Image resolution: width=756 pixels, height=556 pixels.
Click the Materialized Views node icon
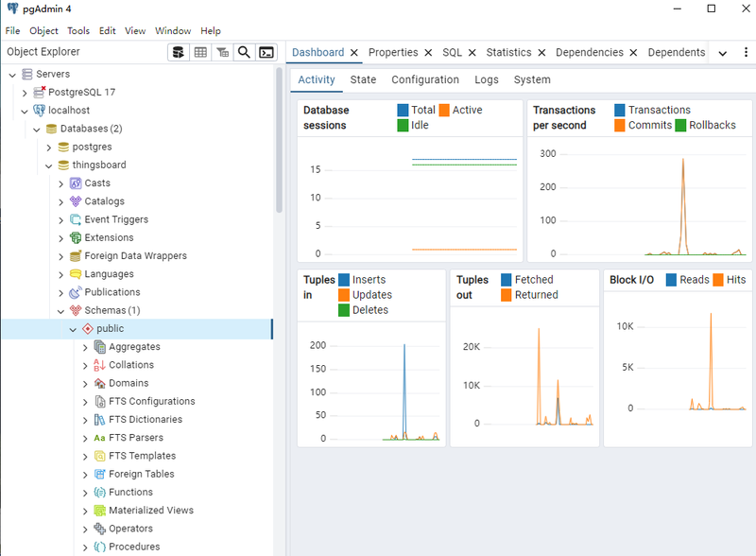tap(100, 511)
